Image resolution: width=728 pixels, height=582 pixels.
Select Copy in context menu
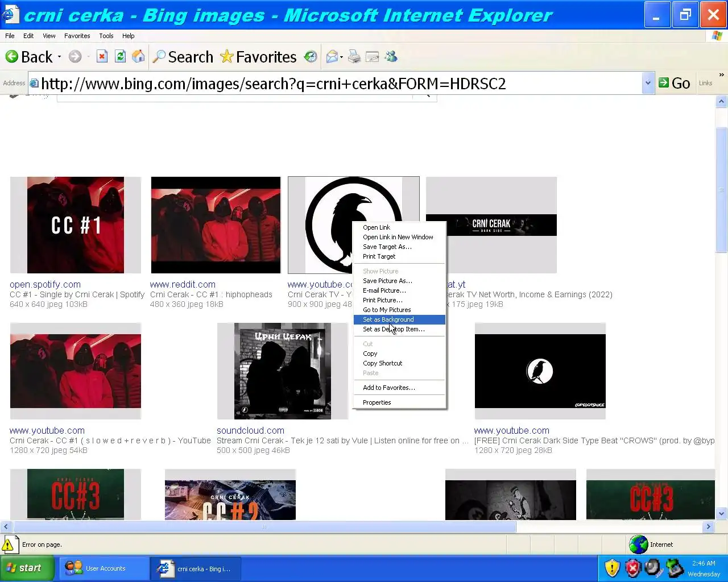coord(399,354)
